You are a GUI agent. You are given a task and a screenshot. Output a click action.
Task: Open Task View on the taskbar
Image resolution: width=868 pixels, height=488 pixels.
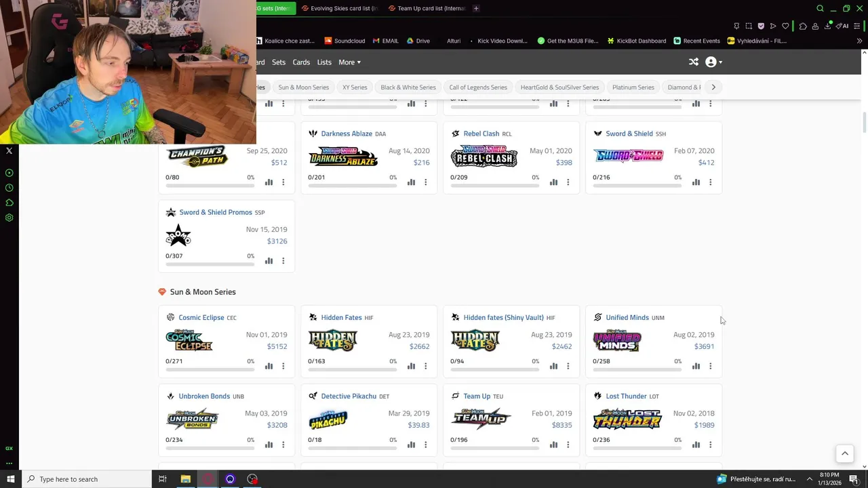[x=163, y=479]
